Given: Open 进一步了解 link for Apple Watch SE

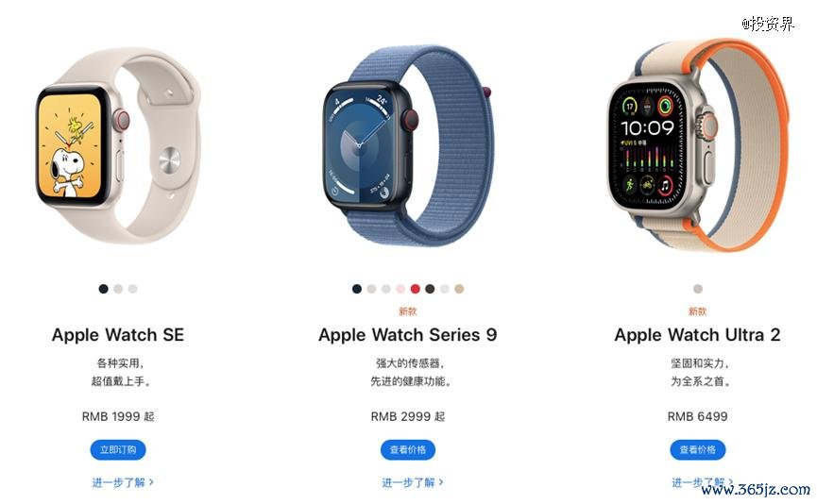Looking at the screenshot, I should tap(123, 482).
